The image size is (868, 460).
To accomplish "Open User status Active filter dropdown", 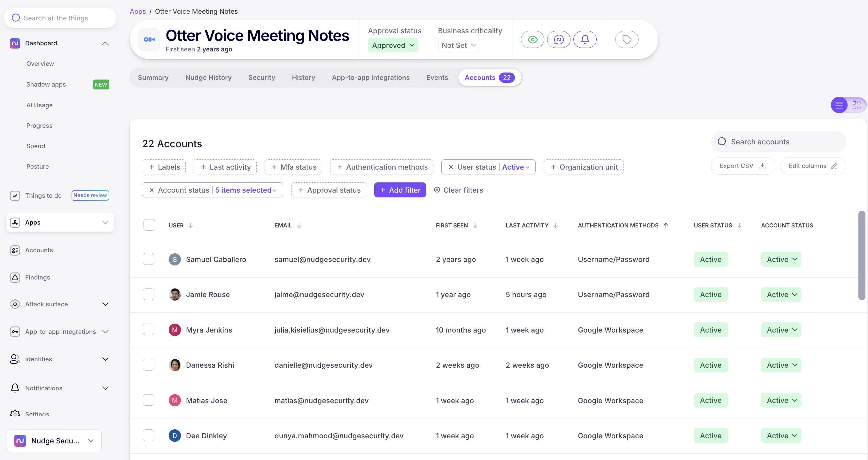I will pos(515,167).
